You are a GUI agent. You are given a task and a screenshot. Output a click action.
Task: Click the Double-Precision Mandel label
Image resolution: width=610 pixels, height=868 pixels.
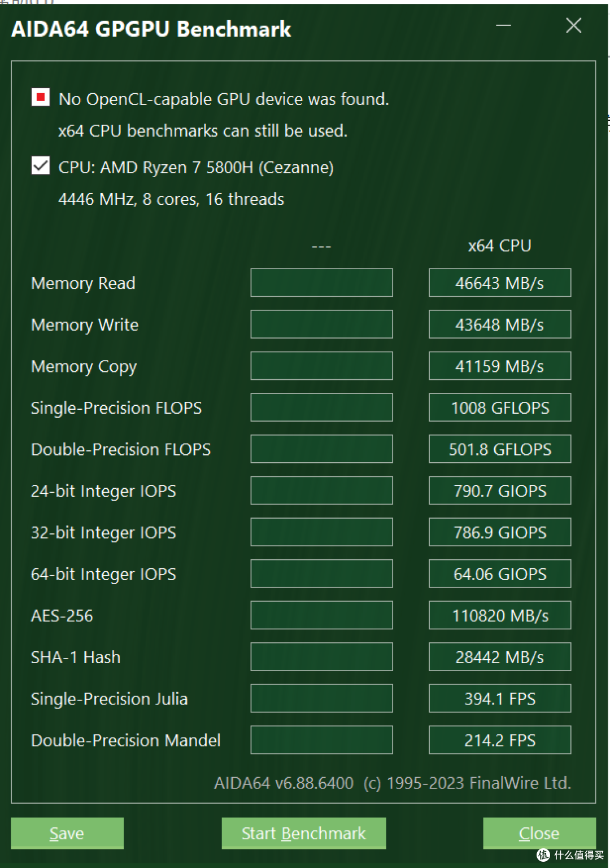(x=126, y=740)
